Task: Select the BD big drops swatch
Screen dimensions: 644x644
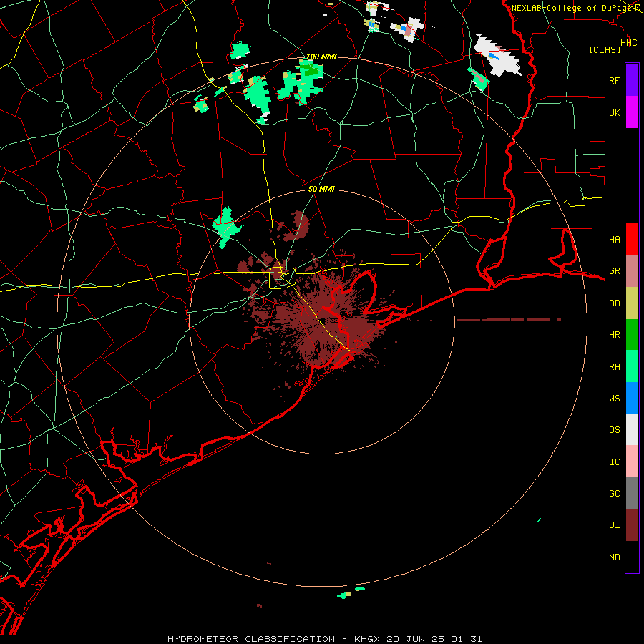Action: click(632, 303)
